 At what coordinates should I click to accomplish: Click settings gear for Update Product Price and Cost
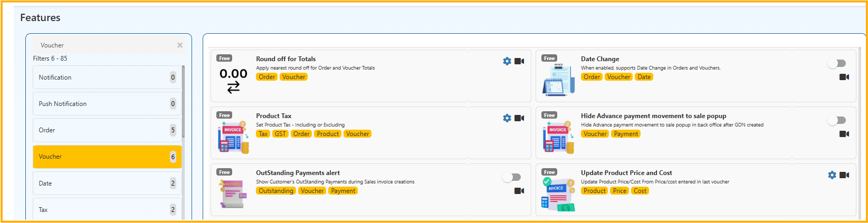coord(832,175)
